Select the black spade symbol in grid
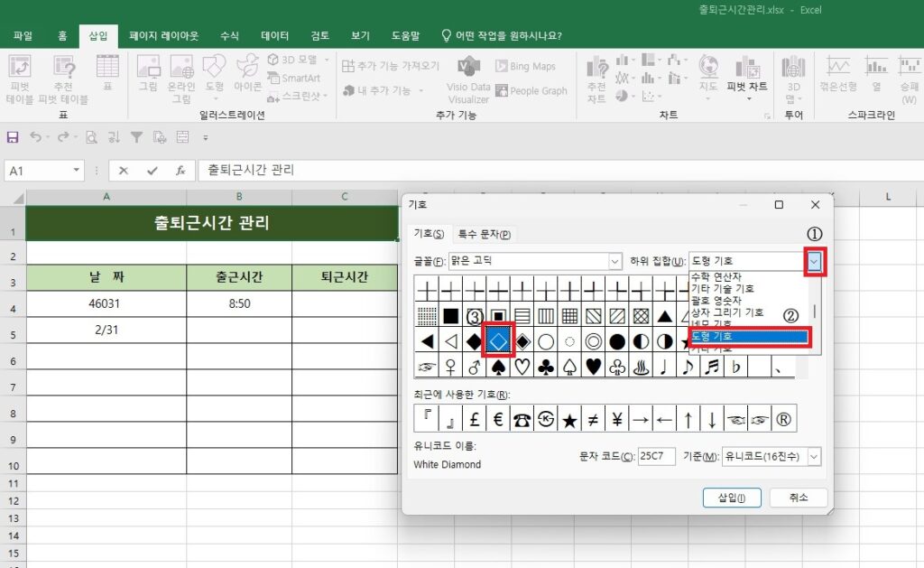The image size is (924, 568). [498, 367]
